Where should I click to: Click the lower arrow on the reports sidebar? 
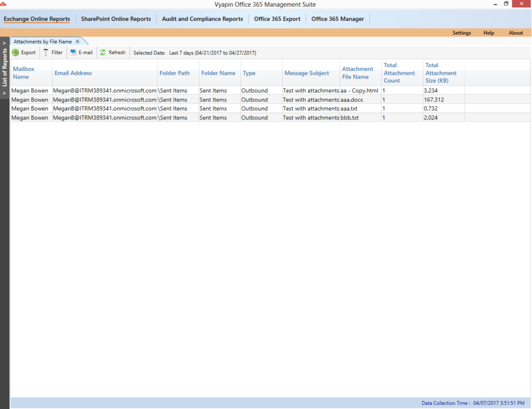pyautogui.click(x=5, y=93)
